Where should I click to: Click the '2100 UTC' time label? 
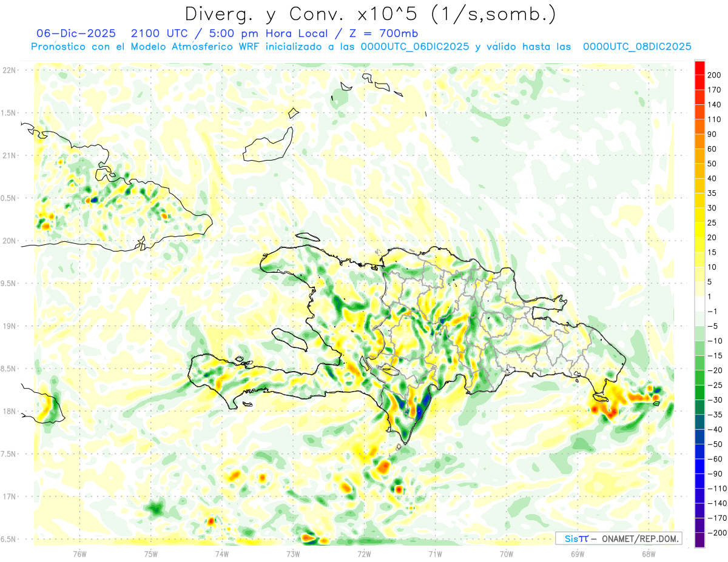pyautogui.click(x=160, y=33)
